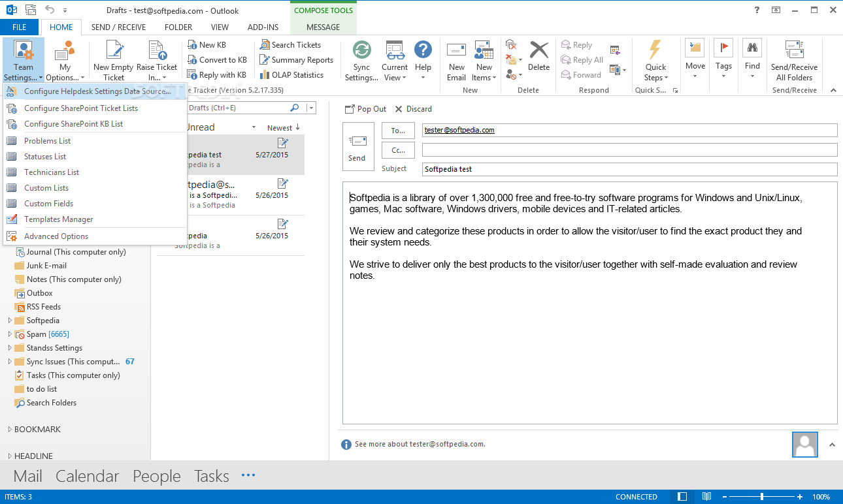Open Sync Settings button
Image resolution: width=843 pixels, height=504 pixels.
(x=361, y=60)
